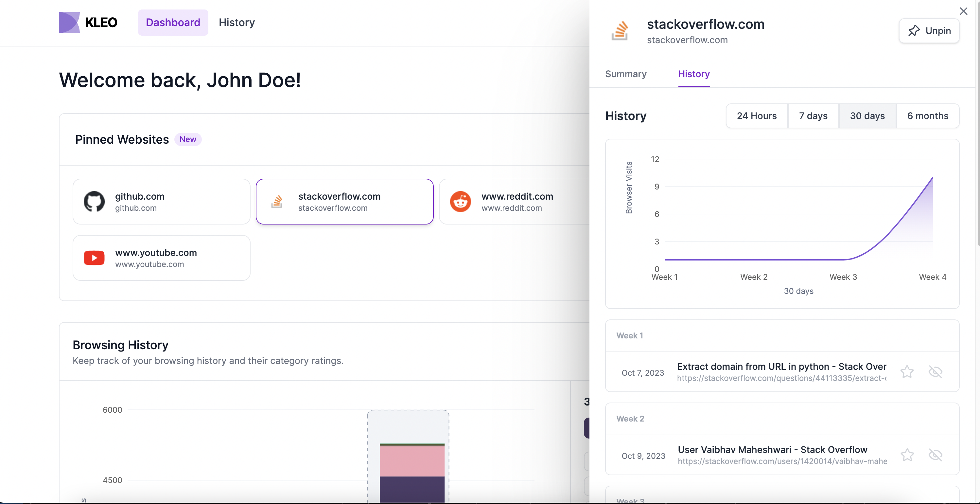Click the Reddit alien icon

(x=460, y=201)
